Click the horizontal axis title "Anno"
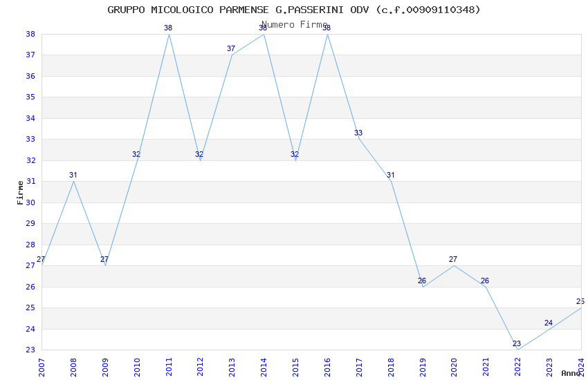This screenshot has height=380, width=588. 571,373
